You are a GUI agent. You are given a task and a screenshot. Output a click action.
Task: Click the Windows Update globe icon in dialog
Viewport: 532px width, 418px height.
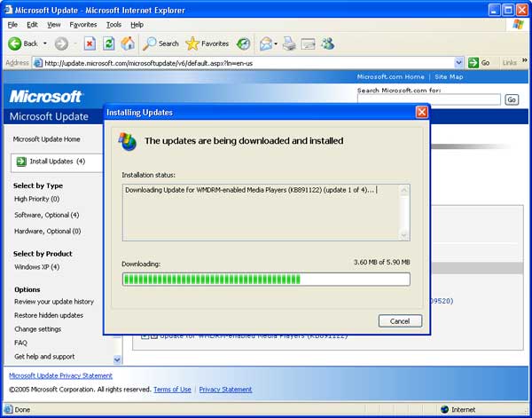127,142
